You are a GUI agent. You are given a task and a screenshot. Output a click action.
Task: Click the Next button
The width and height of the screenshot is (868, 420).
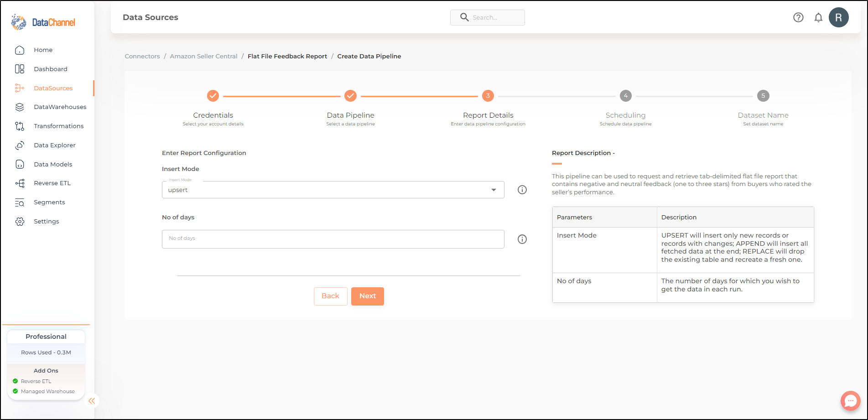(368, 296)
